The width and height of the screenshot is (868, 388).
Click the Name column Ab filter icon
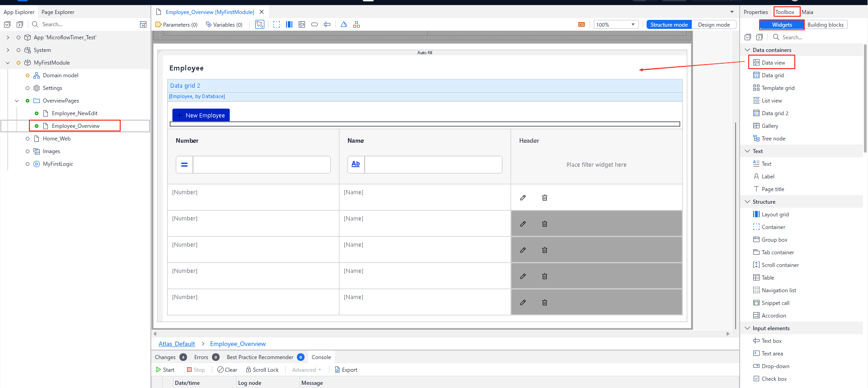(x=356, y=164)
